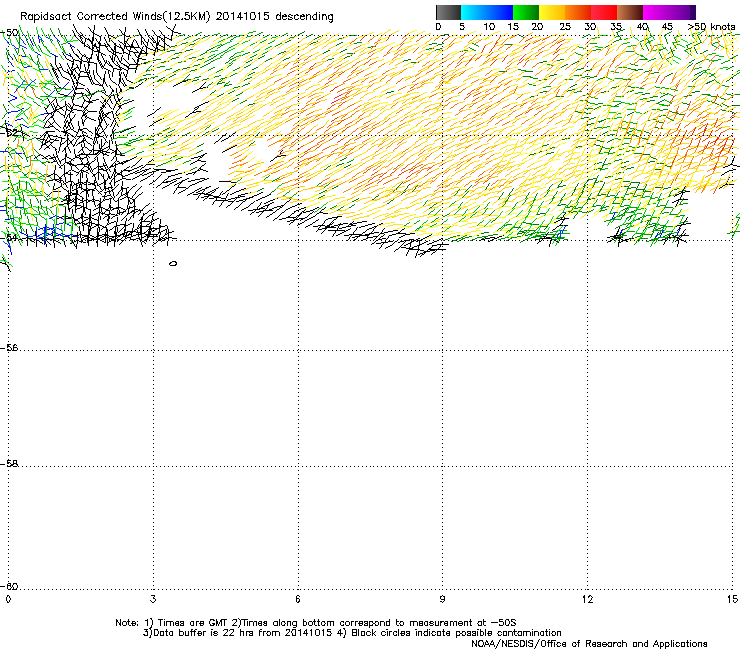Click the '-54' latitude label
Image resolution: width=740 pixels, height=650 pixels.
pyautogui.click(x=9, y=237)
